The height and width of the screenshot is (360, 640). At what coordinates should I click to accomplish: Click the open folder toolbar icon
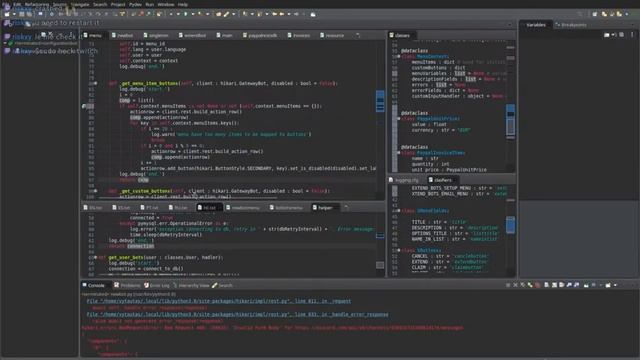click(x=218, y=14)
